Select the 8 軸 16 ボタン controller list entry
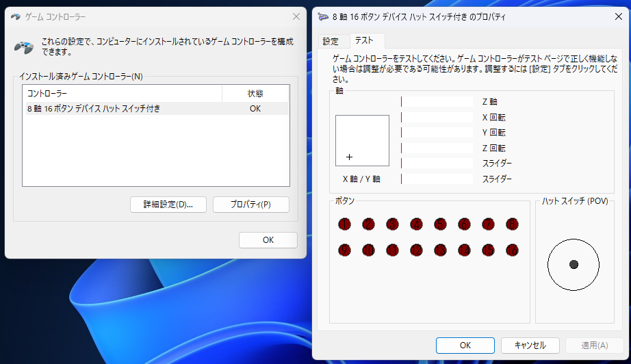 click(x=94, y=108)
